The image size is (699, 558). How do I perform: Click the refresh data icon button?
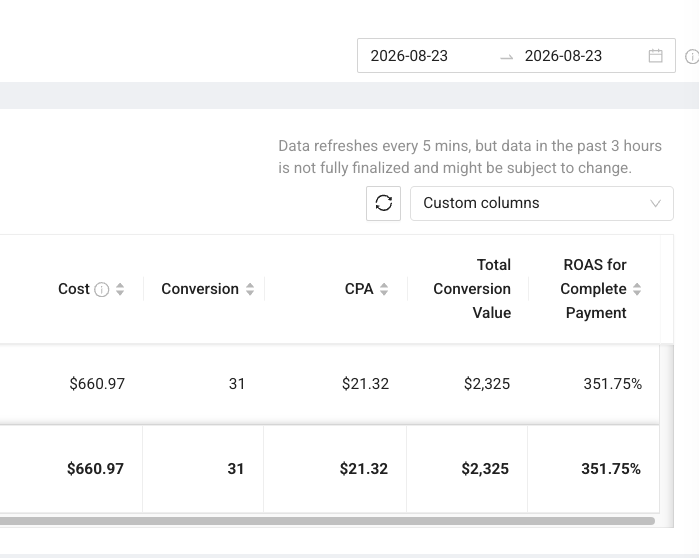(x=383, y=203)
